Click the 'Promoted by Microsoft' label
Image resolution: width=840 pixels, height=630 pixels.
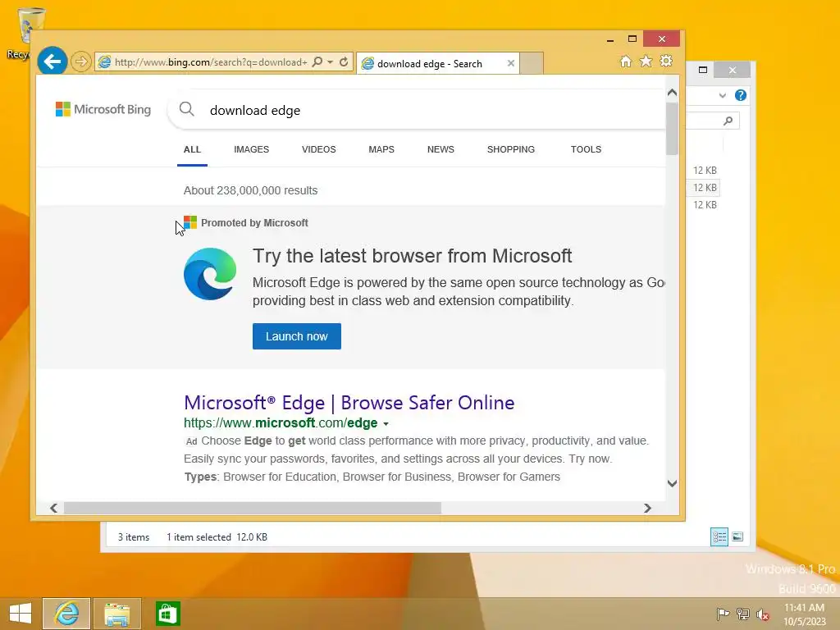point(254,223)
